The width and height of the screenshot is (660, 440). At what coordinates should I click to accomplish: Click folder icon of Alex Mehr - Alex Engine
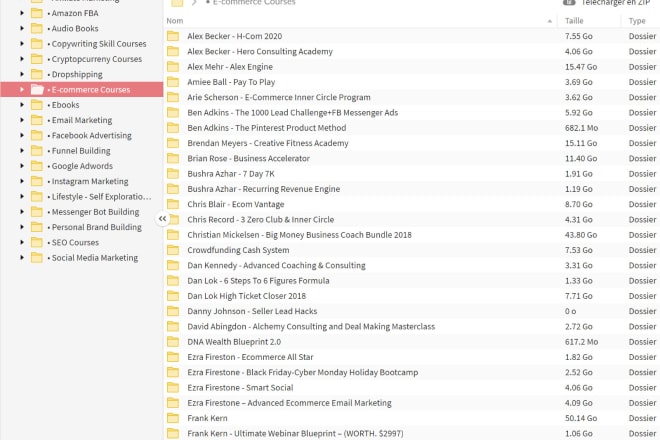coord(173,67)
